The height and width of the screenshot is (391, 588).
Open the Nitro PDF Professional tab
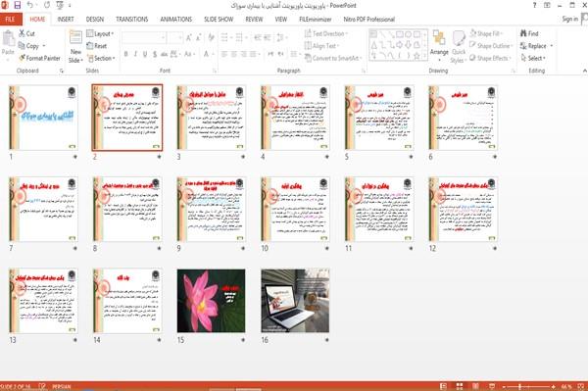click(x=369, y=20)
